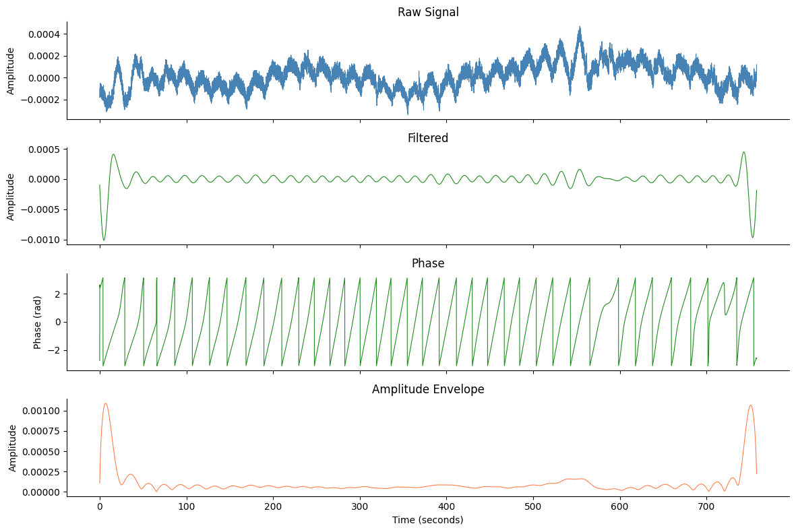The height and width of the screenshot is (532, 796).
Task: Click the Raw Signal plot title
Action: click(x=428, y=12)
